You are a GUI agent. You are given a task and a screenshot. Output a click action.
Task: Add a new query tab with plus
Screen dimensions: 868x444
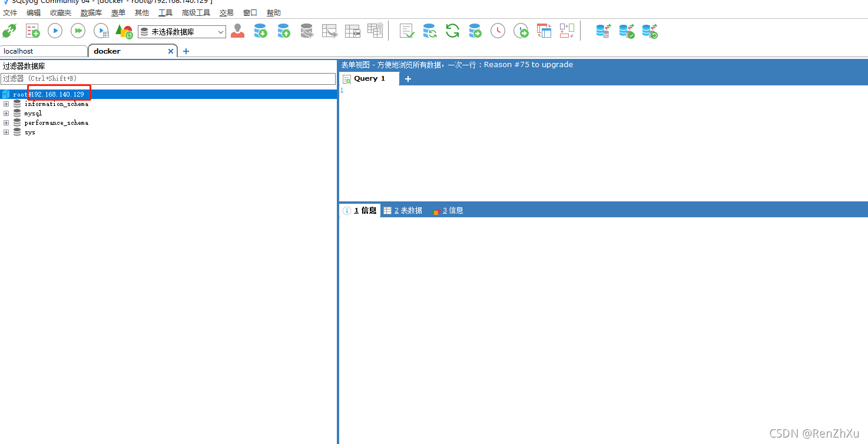pyautogui.click(x=408, y=79)
